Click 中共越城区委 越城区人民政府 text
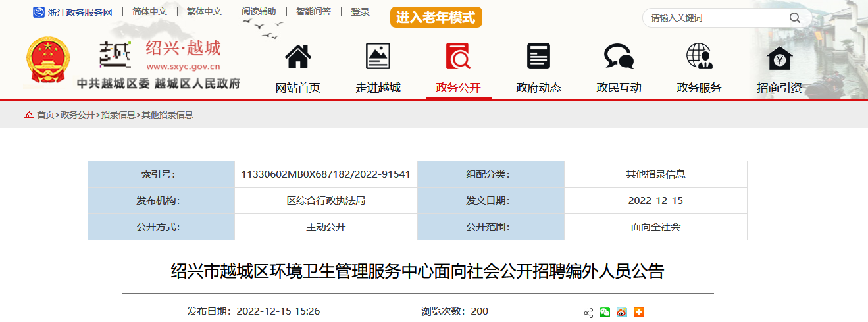The image size is (868, 322). 159,84
